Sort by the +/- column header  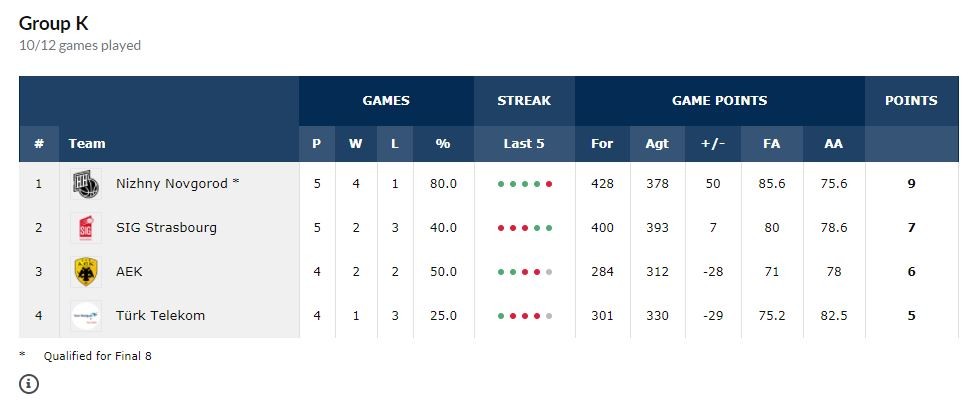(x=713, y=144)
